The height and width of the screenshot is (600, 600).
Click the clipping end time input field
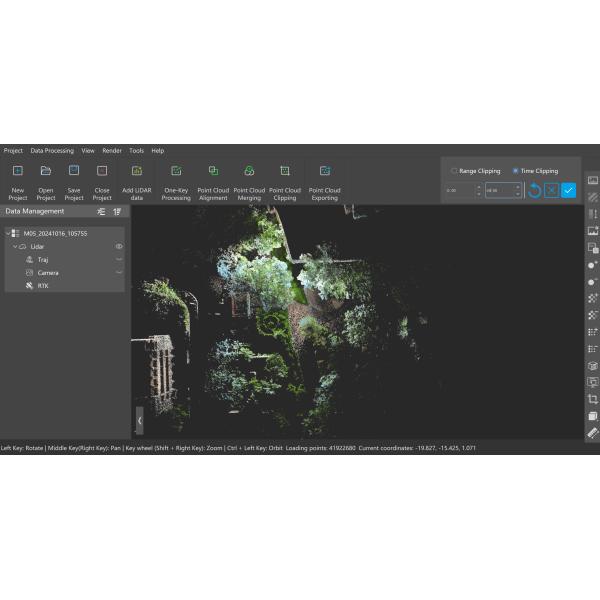[x=499, y=190]
